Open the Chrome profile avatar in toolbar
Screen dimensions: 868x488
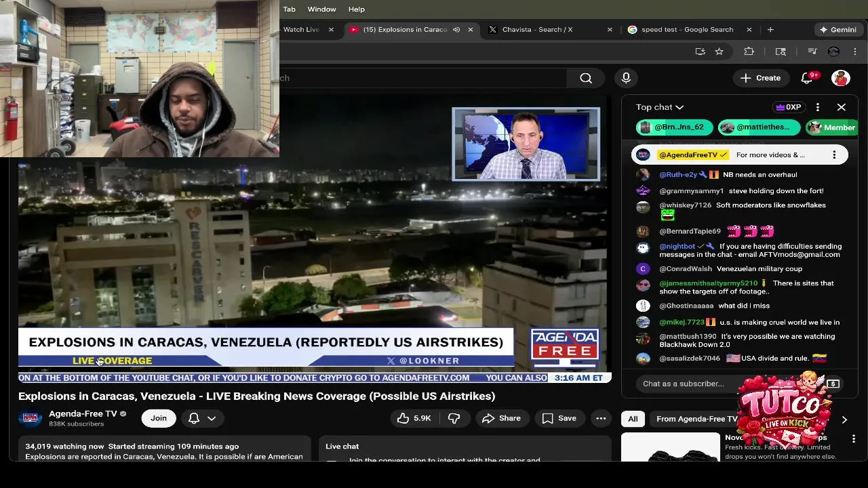tap(834, 52)
